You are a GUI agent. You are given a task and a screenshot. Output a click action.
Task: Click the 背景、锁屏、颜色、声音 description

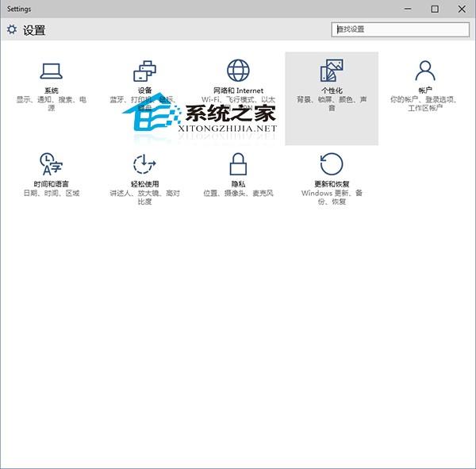[332, 104]
